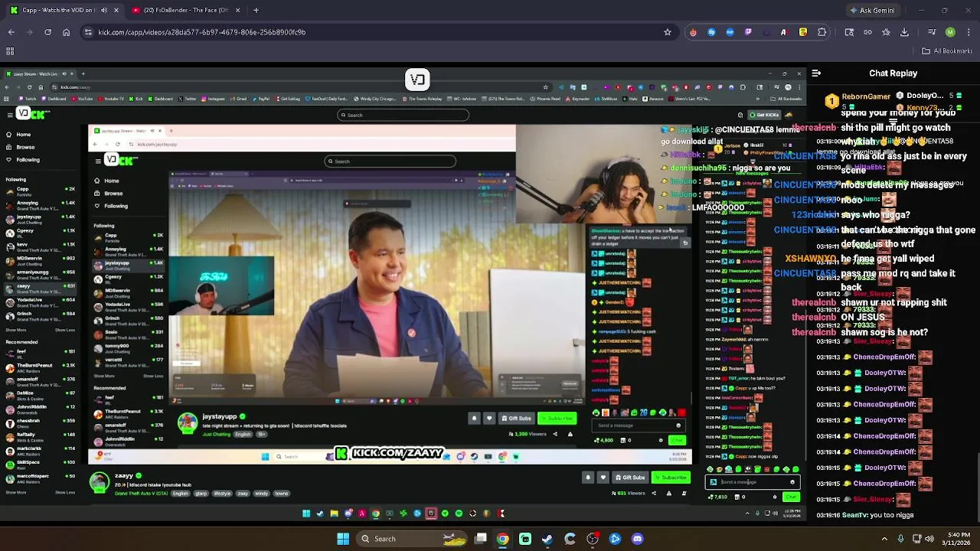Open the blue infinity extension icon
The height and width of the screenshot is (551, 980).
tap(730, 32)
